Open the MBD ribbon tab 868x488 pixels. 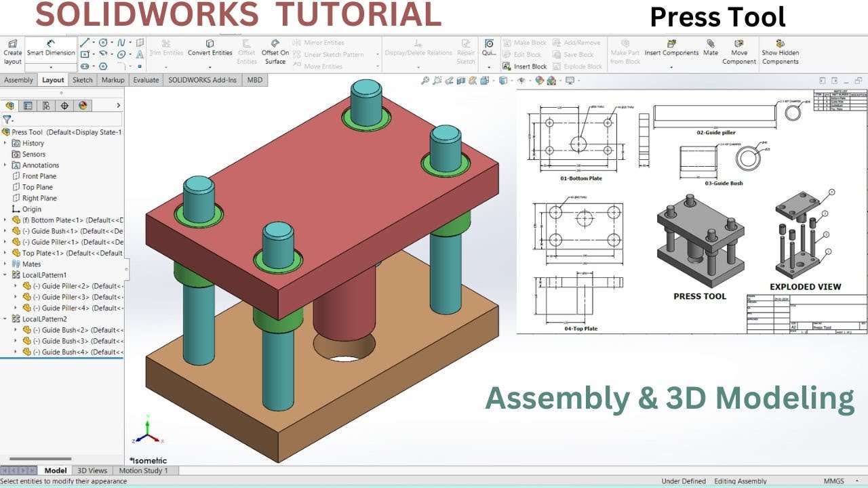[255, 80]
